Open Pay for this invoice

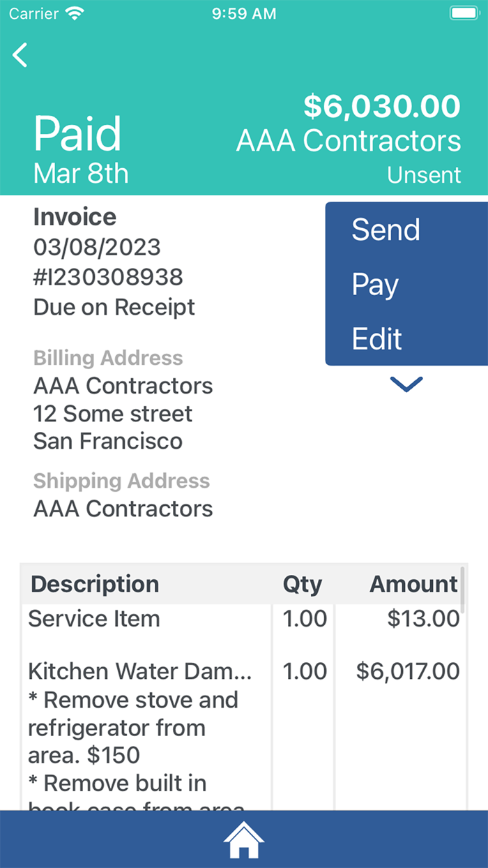pos(375,284)
